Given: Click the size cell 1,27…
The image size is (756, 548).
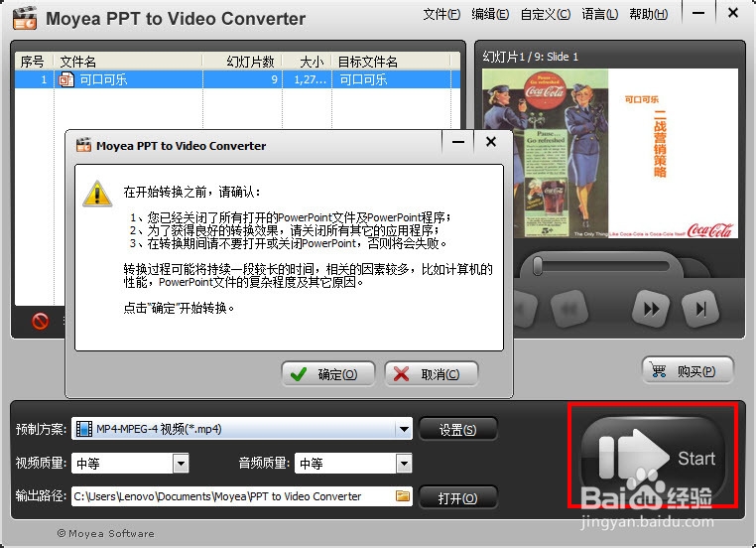Looking at the screenshot, I should (x=310, y=79).
